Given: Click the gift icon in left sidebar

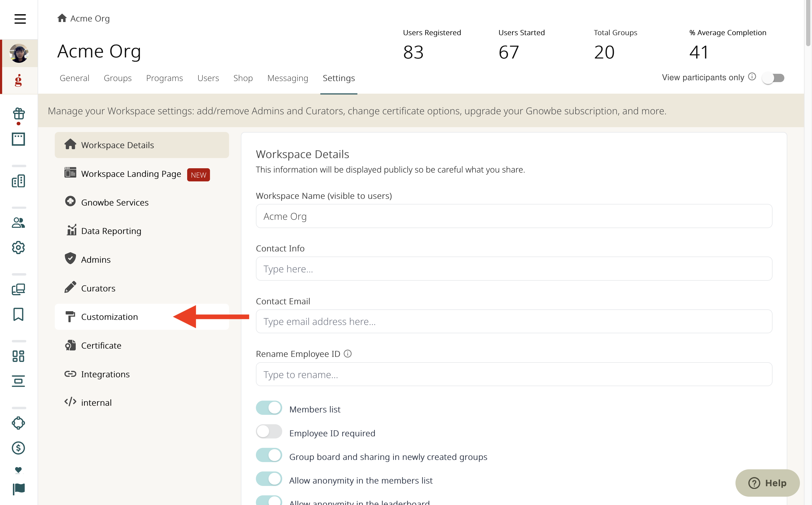Looking at the screenshot, I should click(18, 114).
